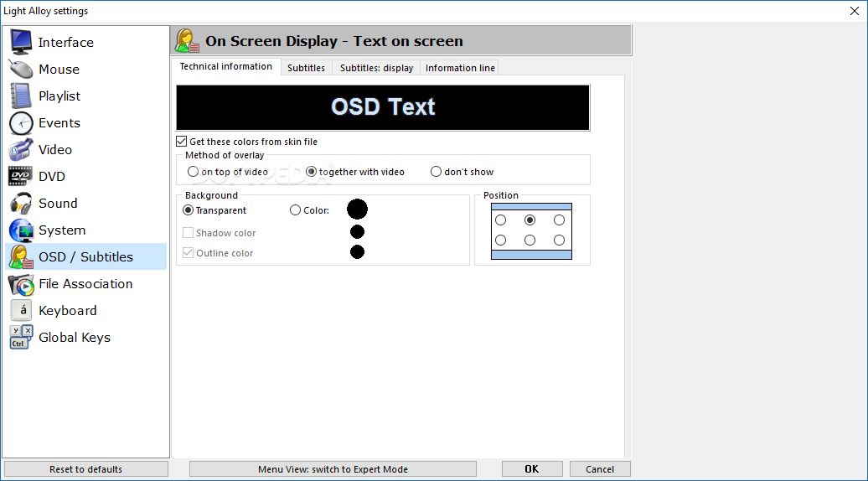Select the Global Keys label in the sidebar
This screenshot has width=868, height=481.
coord(75,338)
